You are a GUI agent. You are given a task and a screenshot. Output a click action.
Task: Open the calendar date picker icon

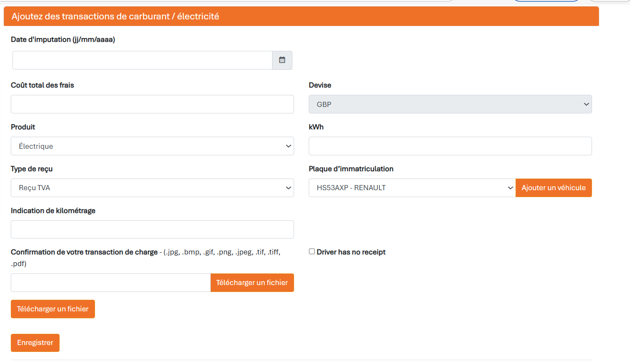coord(282,60)
